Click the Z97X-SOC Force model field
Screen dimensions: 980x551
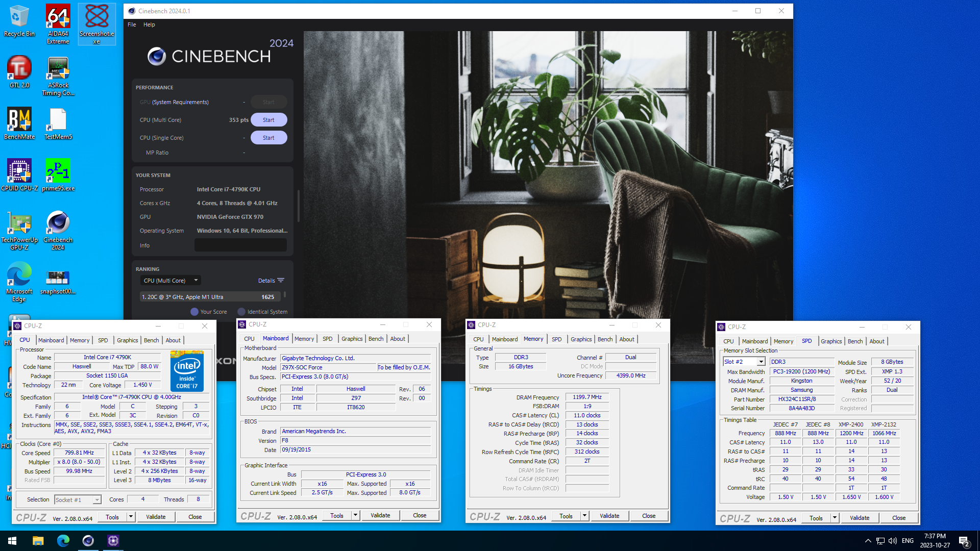point(328,367)
